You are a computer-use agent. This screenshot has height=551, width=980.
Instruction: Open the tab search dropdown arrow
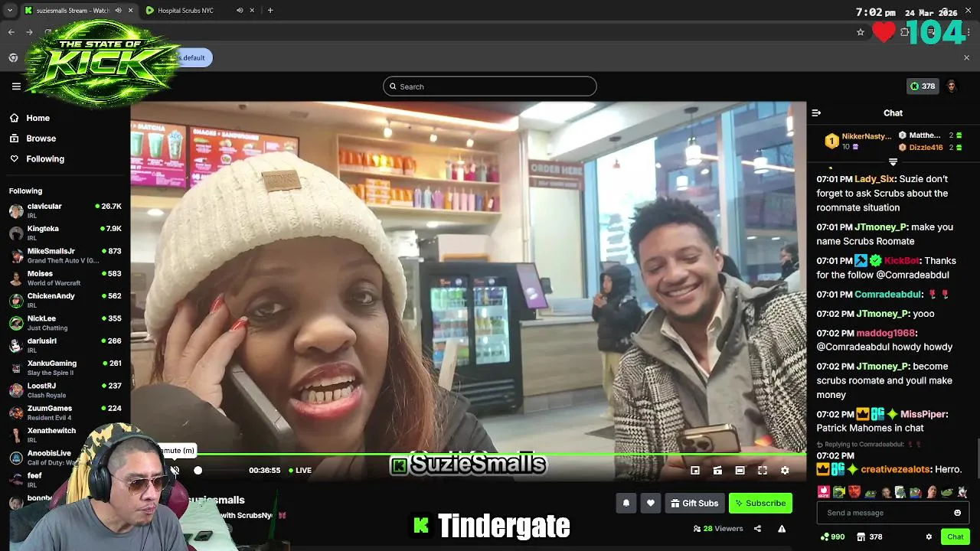(x=9, y=10)
